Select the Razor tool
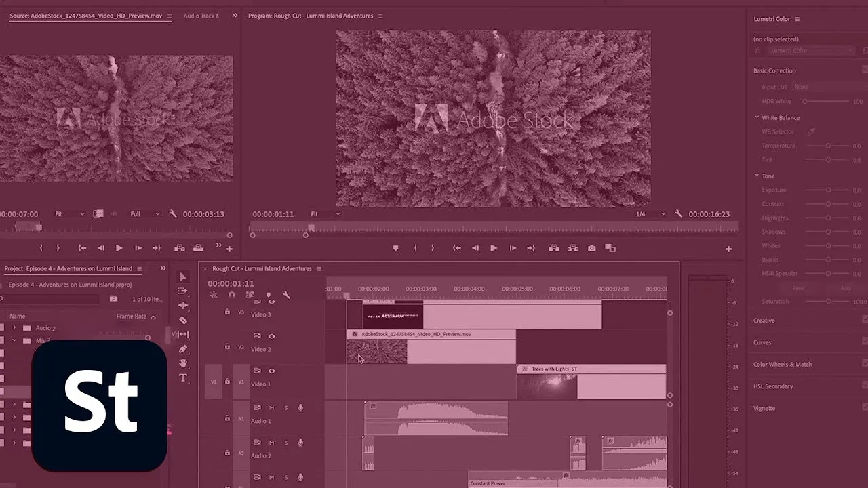Image resolution: width=868 pixels, height=488 pixels. click(183, 320)
